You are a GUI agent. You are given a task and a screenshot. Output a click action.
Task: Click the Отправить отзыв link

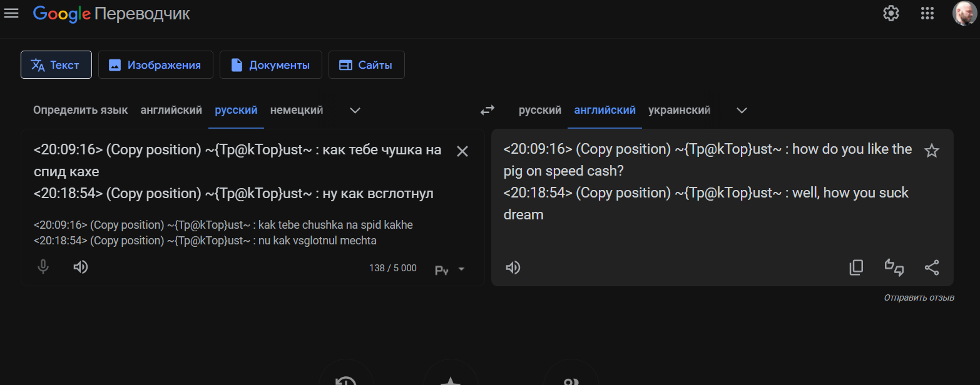pos(918,298)
